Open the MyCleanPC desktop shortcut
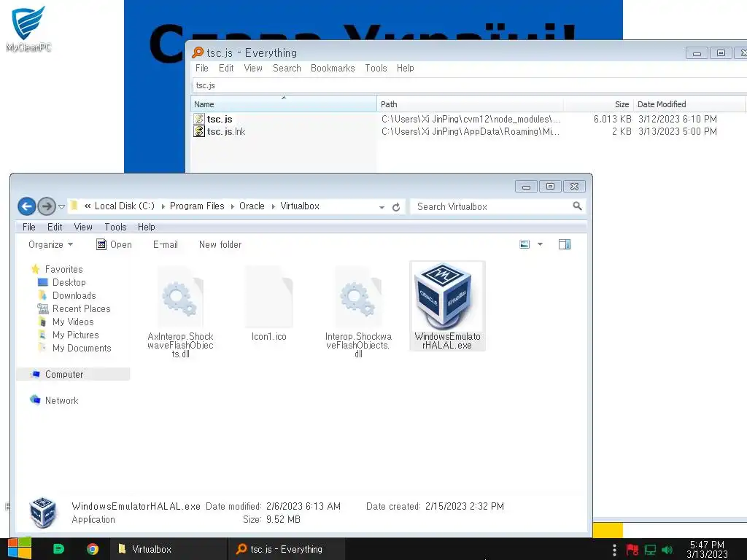This screenshot has width=747, height=560. (28, 28)
